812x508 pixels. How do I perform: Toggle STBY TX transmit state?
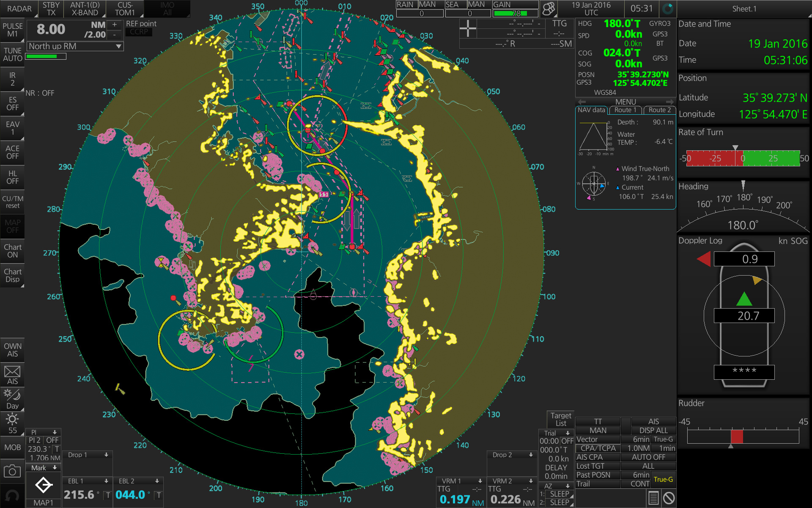51,8
